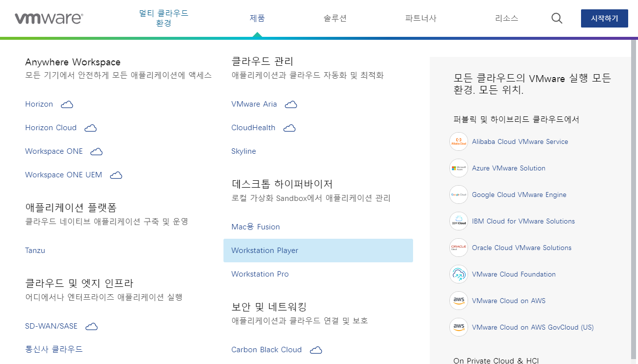Go to Workspace ONE
Viewport: 638px width, 364px height.
[x=54, y=151]
